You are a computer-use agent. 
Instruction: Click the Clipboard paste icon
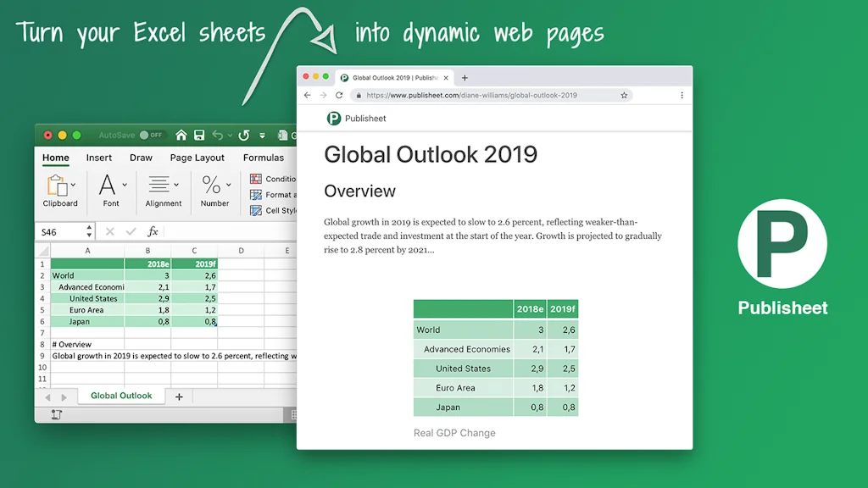point(59,187)
